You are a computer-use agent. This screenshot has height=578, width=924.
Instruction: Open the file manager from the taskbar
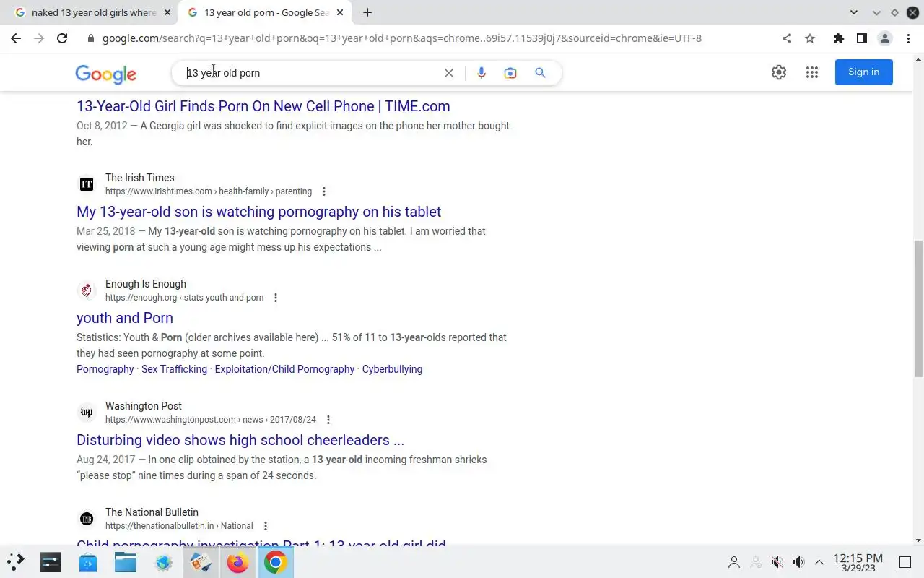click(126, 561)
